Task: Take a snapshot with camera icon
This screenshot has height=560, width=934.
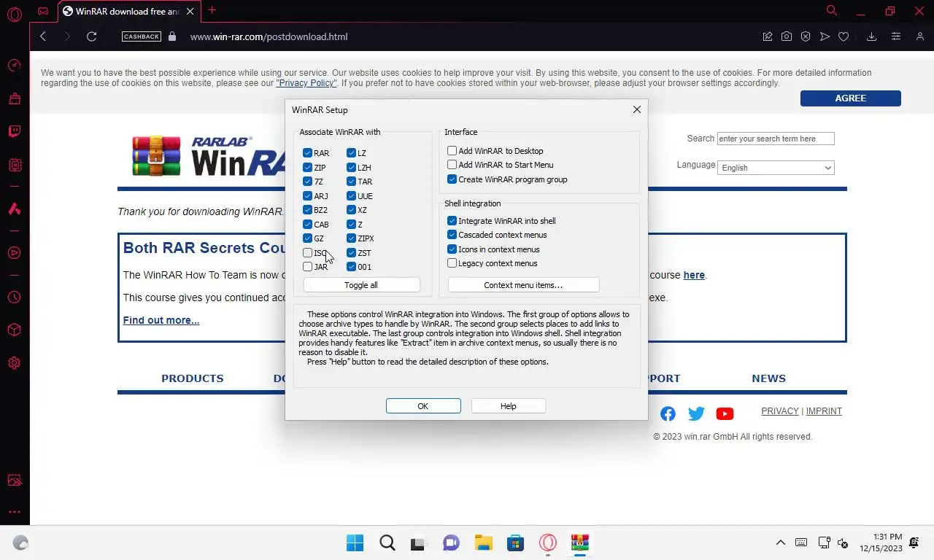Action: click(x=787, y=36)
